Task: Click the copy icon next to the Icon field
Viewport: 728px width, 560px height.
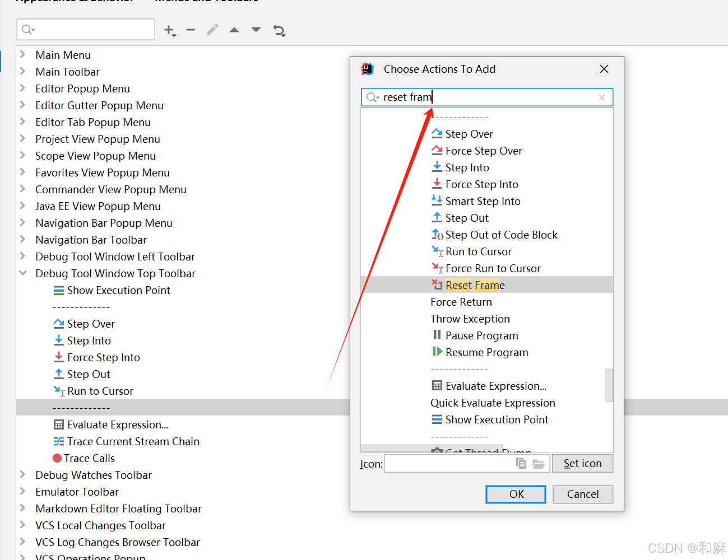Action: (521, 463)
